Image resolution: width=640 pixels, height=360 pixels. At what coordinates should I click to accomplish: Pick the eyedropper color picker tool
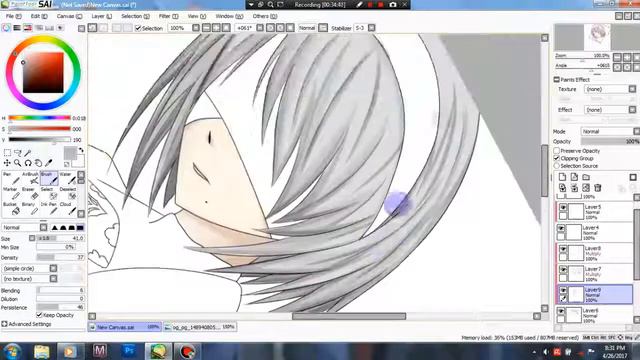click(49, 163)
